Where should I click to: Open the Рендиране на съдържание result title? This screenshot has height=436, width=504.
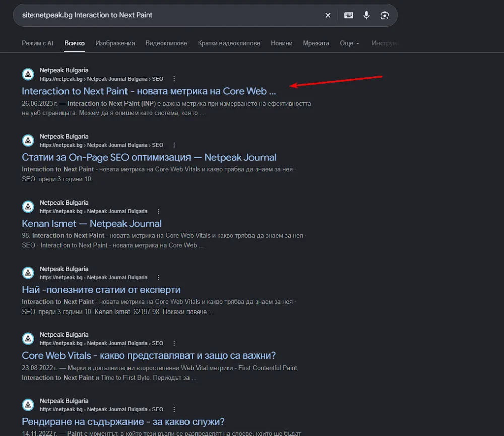click(123, 422)
